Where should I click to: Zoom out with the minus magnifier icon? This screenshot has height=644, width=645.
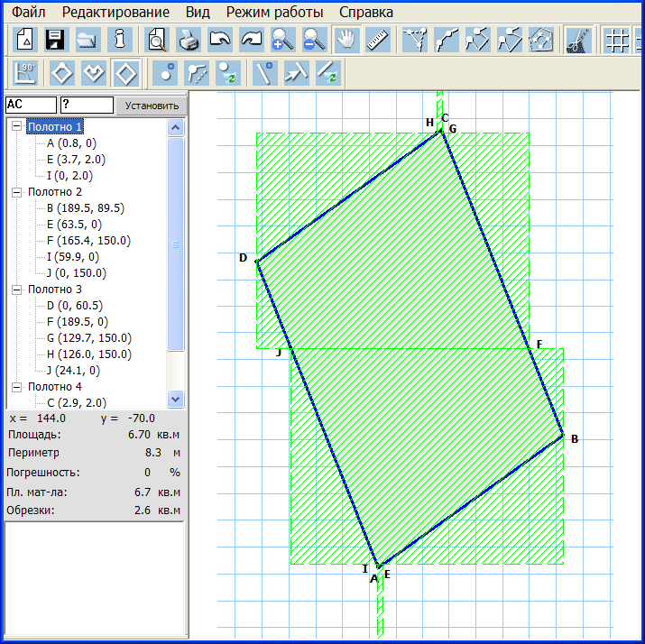point(315,40)
